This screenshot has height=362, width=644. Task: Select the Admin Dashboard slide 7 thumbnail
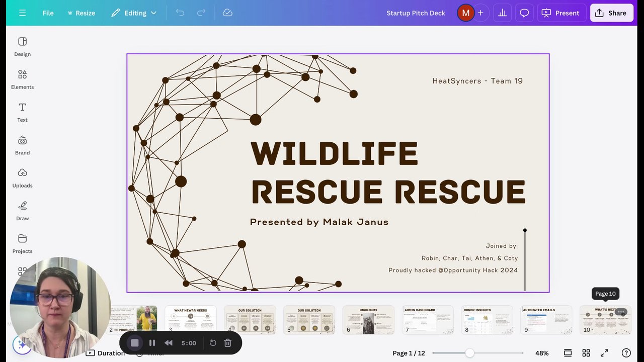pyautogui.click(x=428, y=320)
